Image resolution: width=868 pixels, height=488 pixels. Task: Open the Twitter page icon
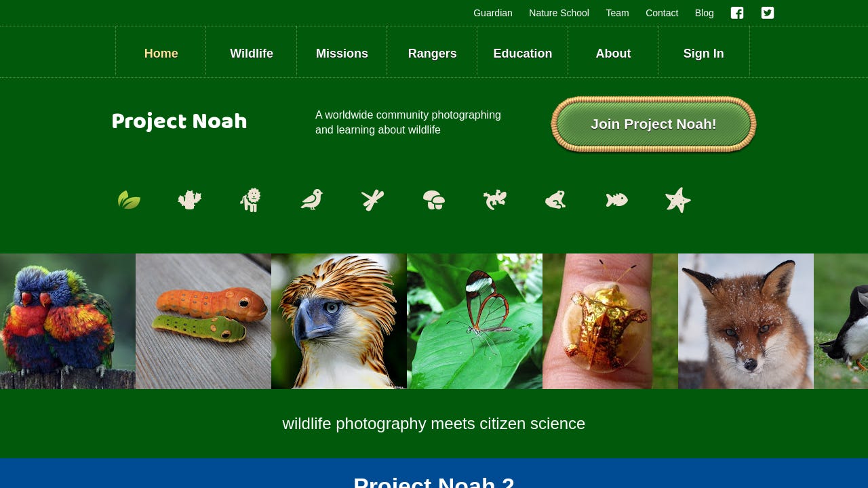coord(768,13)
